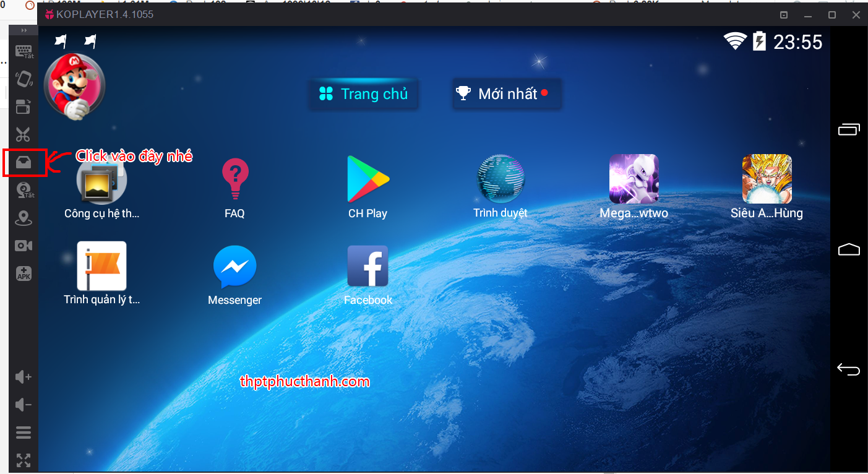Click the volume up sidebar icon
The width and height of the screenshot is (868, 474).
tap(24, 377)
